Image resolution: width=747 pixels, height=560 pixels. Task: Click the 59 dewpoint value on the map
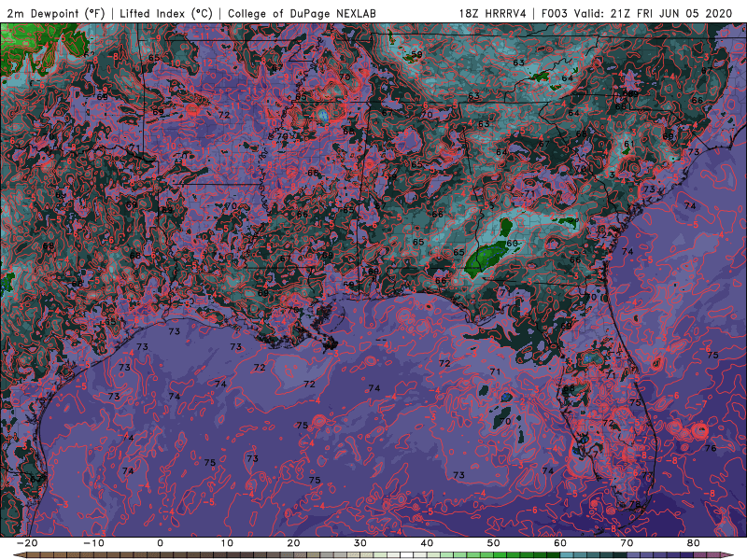point(416,54)
